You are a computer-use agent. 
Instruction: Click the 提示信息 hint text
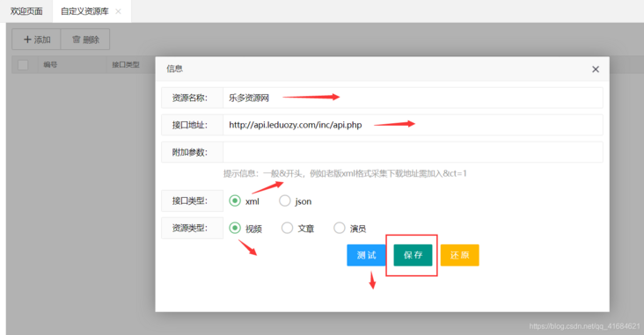click(345, 174)
